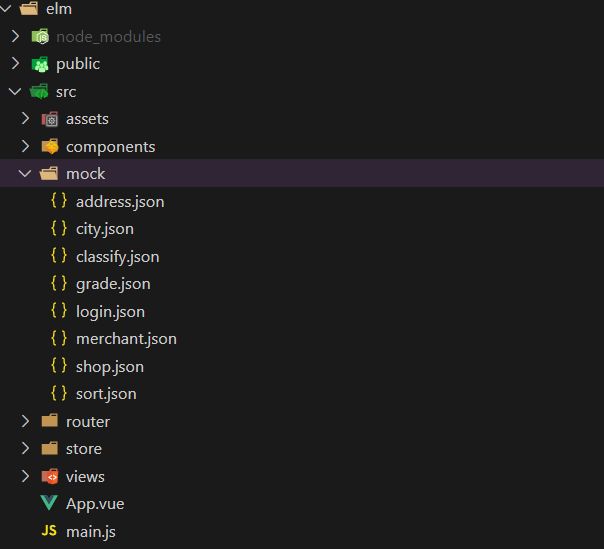Select the node_modules folder label

pyautogui.click(x=109, y=37)
